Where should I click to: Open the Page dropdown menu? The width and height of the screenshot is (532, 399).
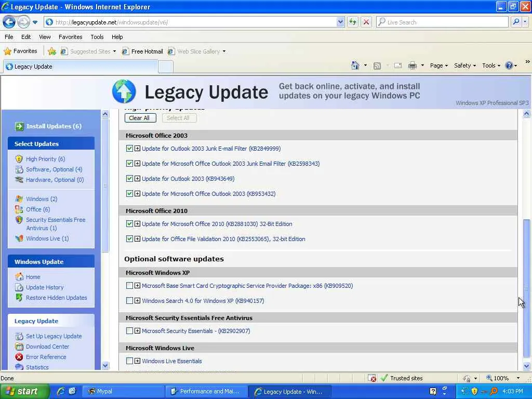pyautogui.click(x=438, y=65)
